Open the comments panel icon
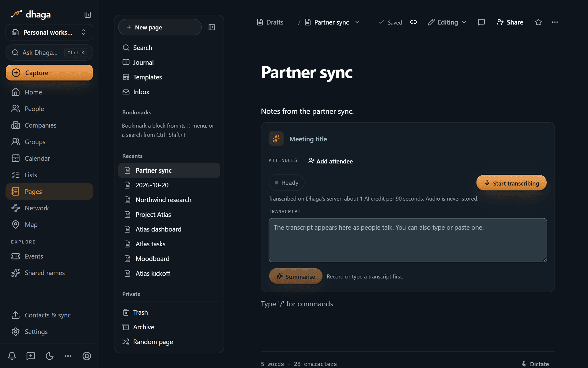The image size is (588, 368). tap(481, 22)
